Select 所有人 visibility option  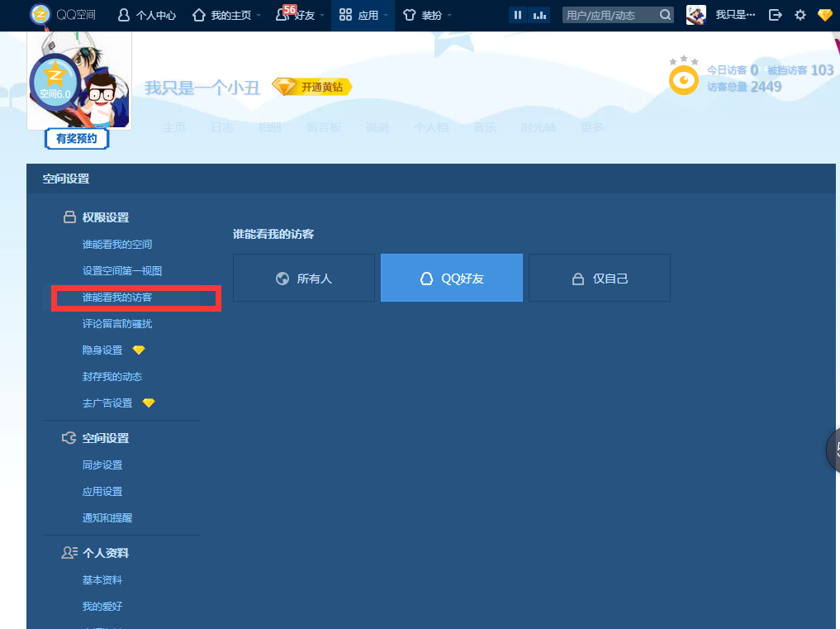[x=304, y=279]
